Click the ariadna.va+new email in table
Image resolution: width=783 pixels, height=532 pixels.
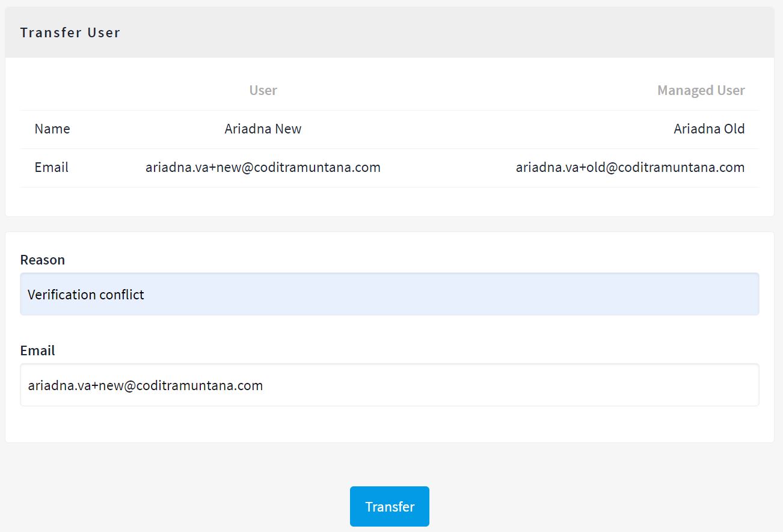(263, 167)
